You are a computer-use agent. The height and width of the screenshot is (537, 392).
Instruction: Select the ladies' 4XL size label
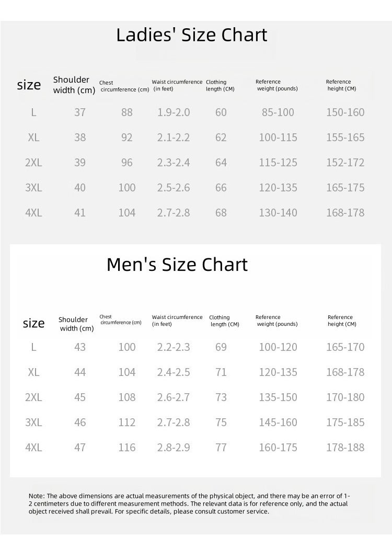pos(33,213)
